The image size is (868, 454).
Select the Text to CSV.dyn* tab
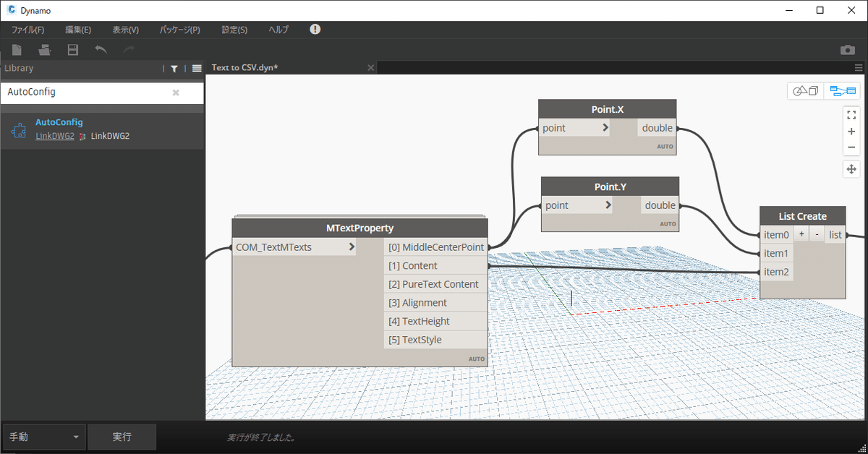click(292, 67)
